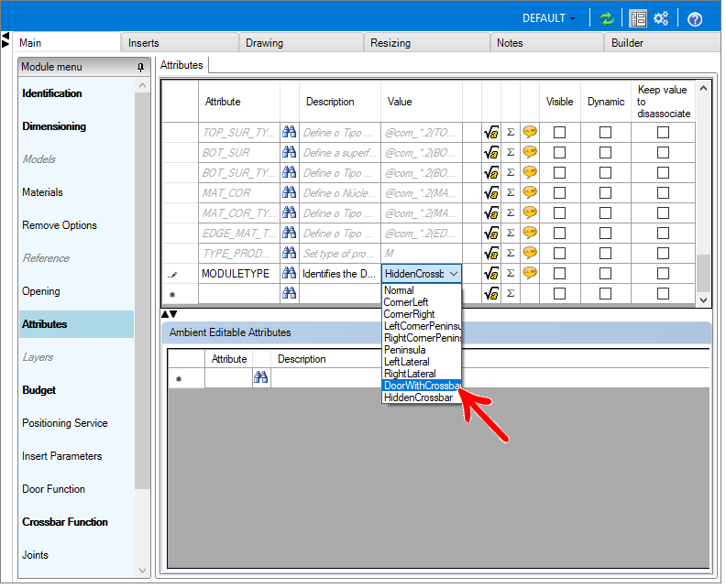Click binoculars icon in Ambient Editable Attributes row
The height and width of the screenshot is (588, 726).
tap(262, 379)
